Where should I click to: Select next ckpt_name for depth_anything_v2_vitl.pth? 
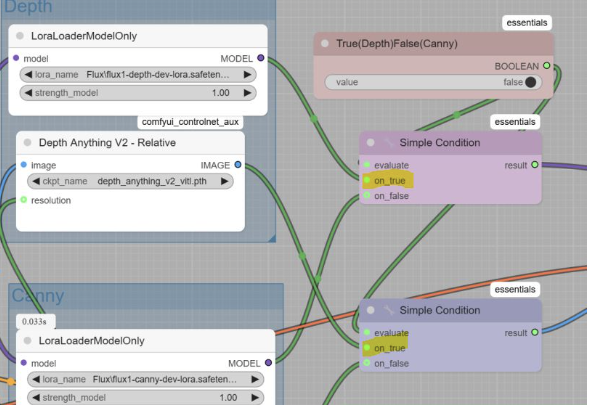[x=224, y=181]
